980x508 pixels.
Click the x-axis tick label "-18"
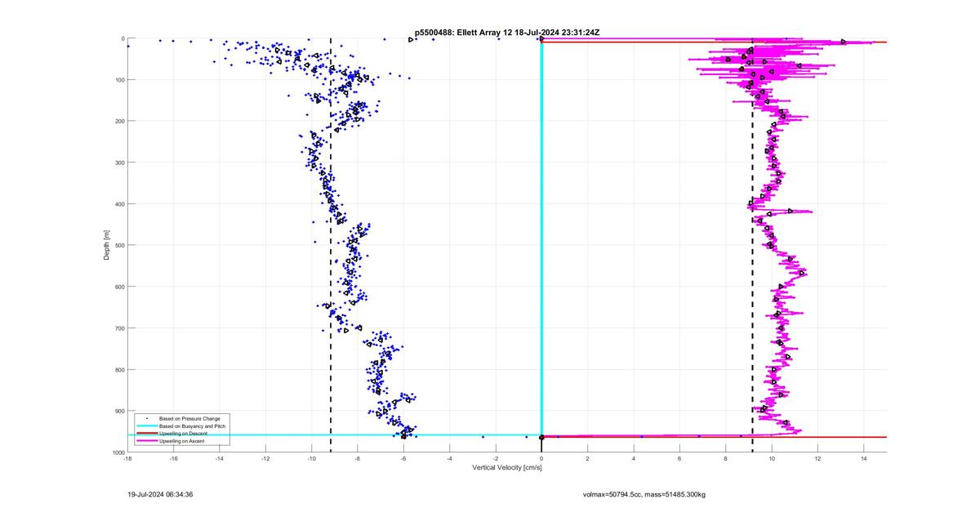click(127, 458)
